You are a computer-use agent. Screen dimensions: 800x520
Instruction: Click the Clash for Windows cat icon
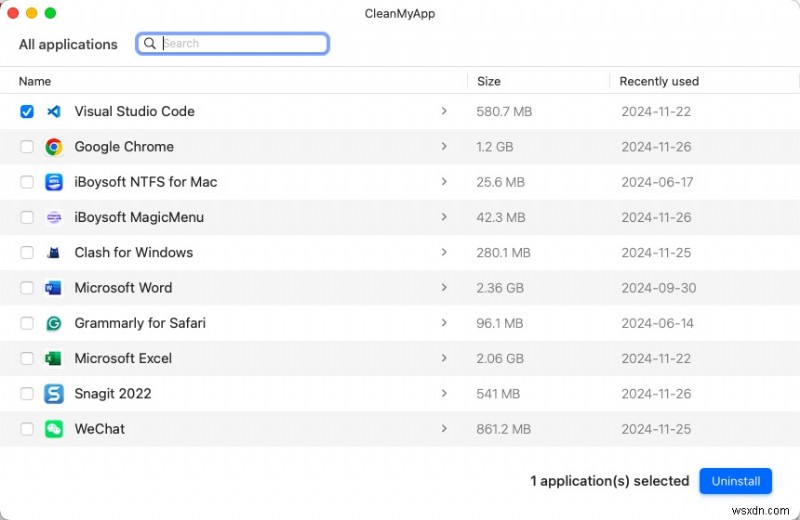pyautogui.click(x=54, y=253)
